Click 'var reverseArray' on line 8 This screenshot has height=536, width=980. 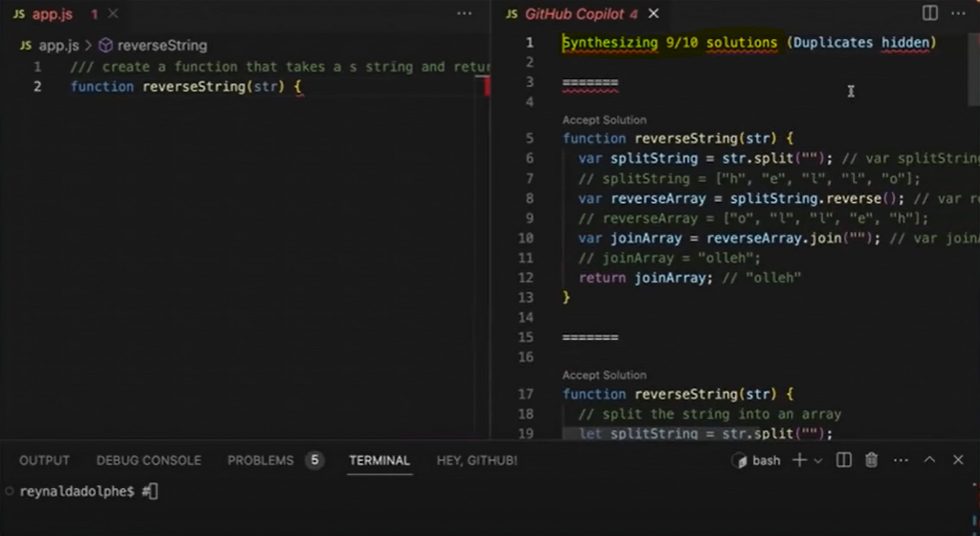click(x=642, y=198)
